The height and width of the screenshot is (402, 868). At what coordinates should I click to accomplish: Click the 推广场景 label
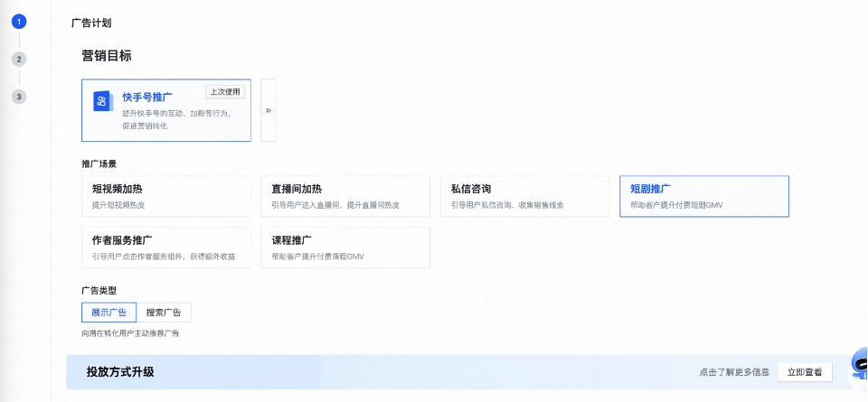point(99,164)
